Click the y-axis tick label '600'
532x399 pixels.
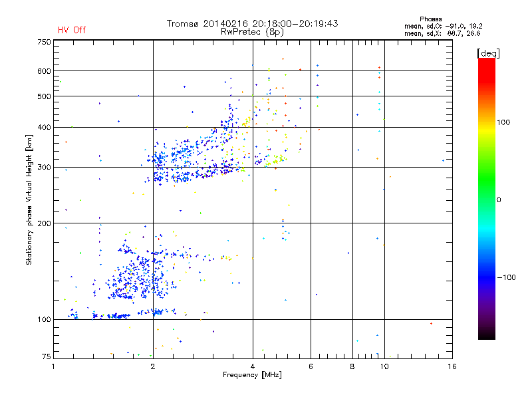[x=44, y=71]
